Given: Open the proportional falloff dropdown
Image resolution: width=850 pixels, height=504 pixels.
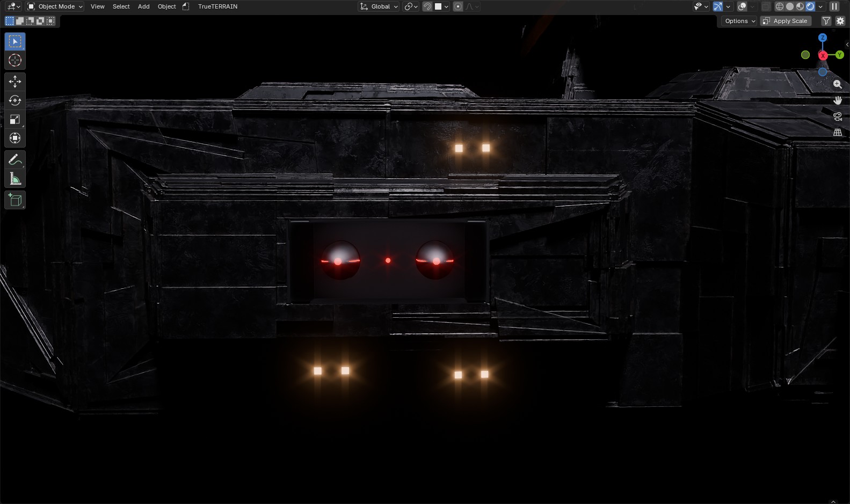Looking at the screenshot, I should coord(472,6).
